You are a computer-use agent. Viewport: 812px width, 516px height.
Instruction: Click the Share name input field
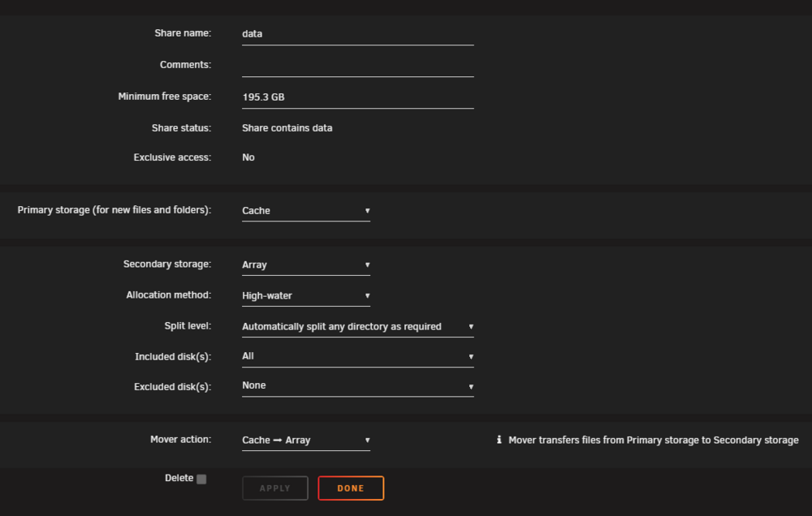tap(357, 33)
